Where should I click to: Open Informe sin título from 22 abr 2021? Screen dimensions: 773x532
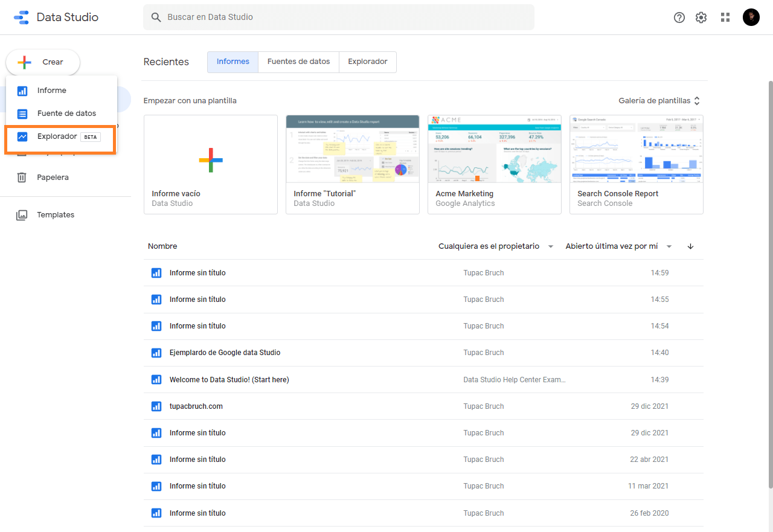coord(197,460)
